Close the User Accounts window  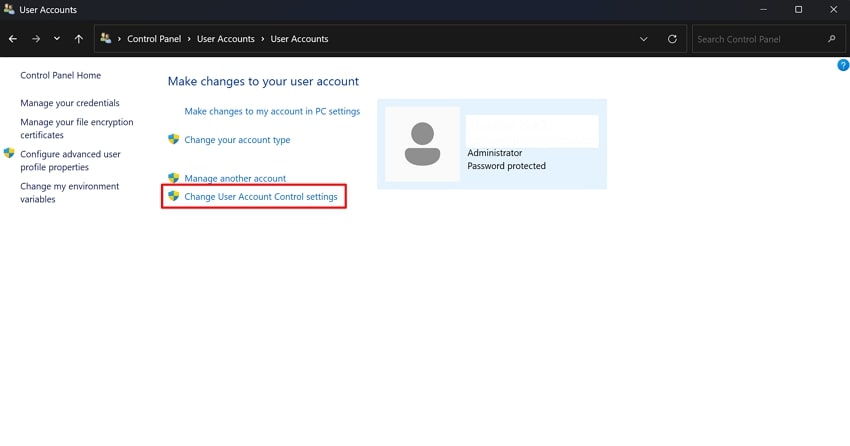click(x=833, y=9)
